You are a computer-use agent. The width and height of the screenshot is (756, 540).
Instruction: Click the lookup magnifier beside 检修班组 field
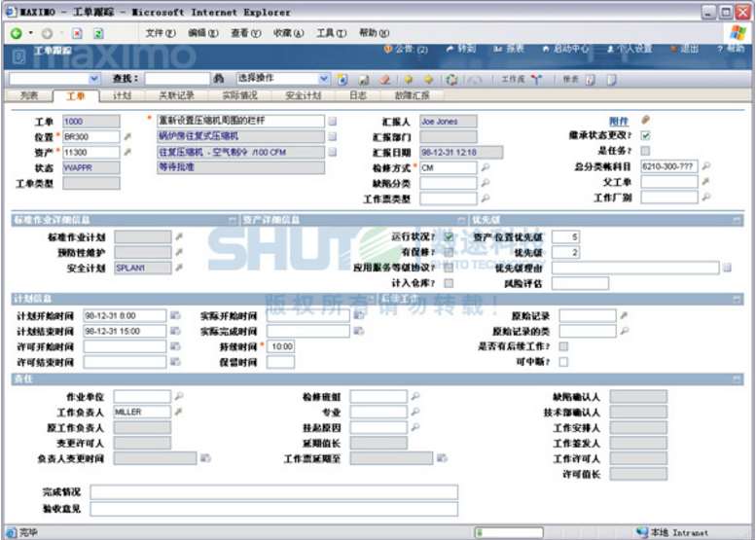415,396
